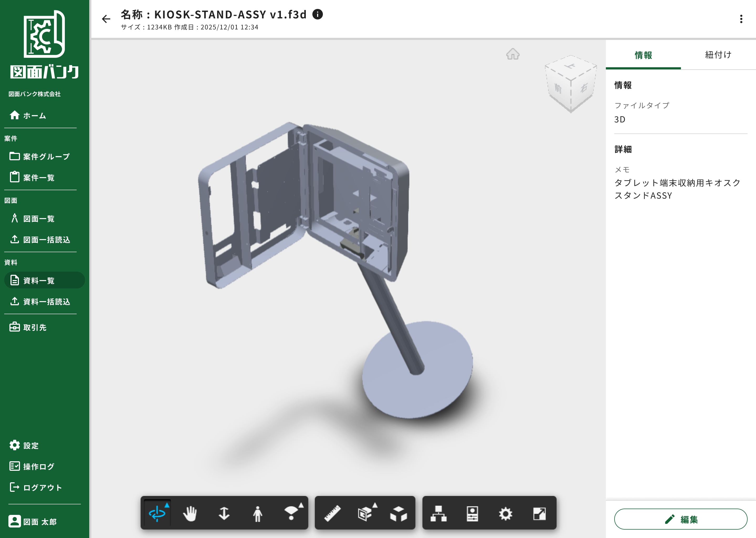Viewport: 756px width, 538px height.
Task: Toggle viewer full screen mode
Action: click(539, 514)
